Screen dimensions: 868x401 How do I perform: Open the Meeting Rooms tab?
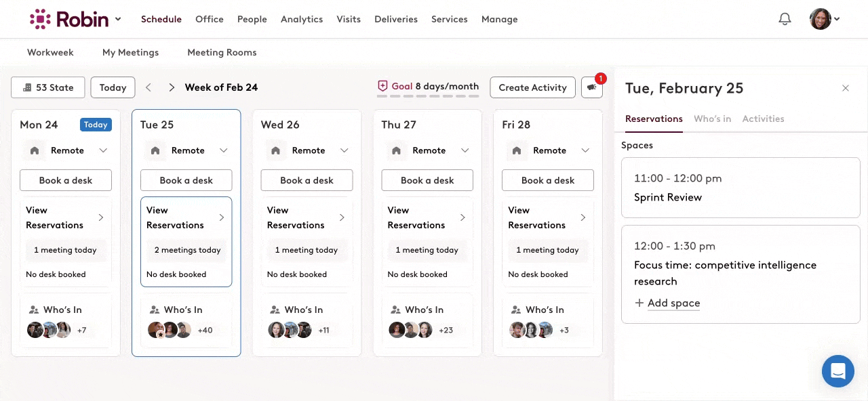coord(222,52)
